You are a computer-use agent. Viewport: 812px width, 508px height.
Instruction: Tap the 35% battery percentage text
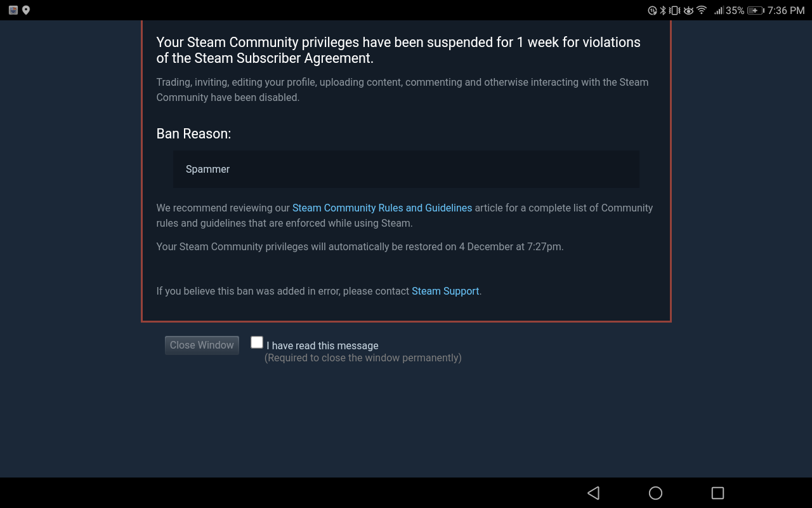(735, 10)
